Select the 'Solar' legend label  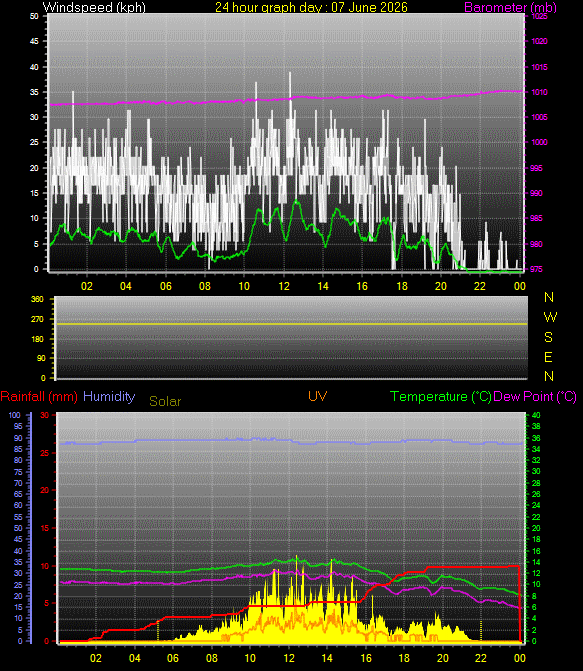[x=165, y=401]
